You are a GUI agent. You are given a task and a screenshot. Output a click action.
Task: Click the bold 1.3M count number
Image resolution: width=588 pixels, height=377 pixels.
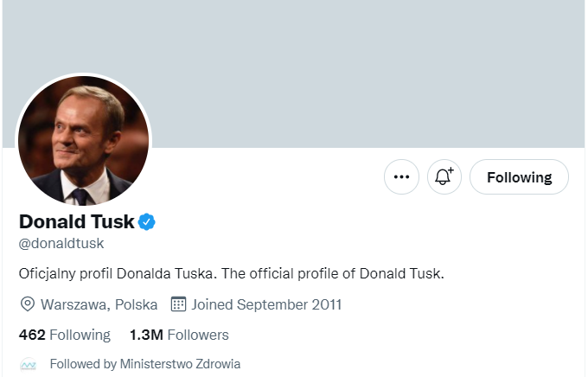[146, 335]
